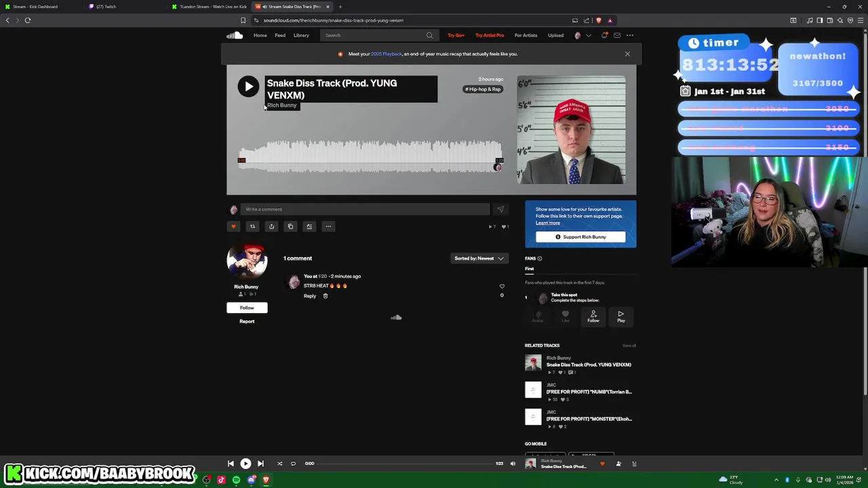
Task: Reply to the STR8 HEAT comment
Action: (x=310, y=296)
